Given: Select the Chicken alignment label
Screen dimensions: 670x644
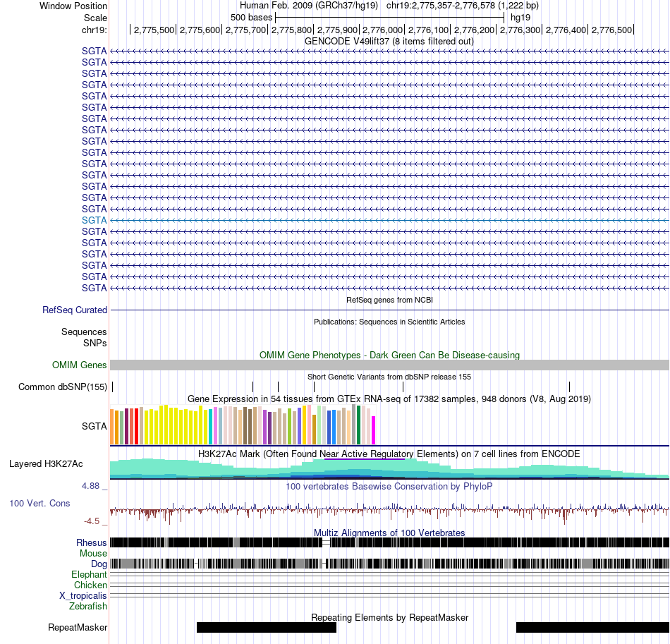Looking at the screenshot, I should click(90, 585).
